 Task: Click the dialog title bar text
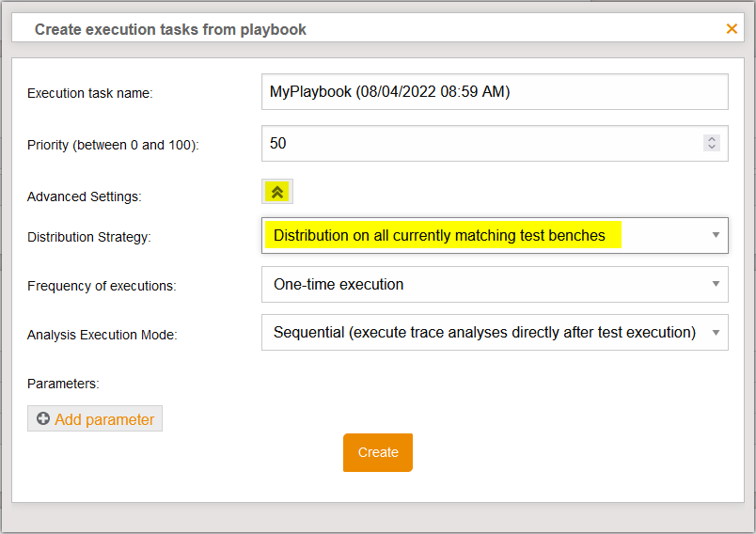pyautogui.click(x=170, y=29)
